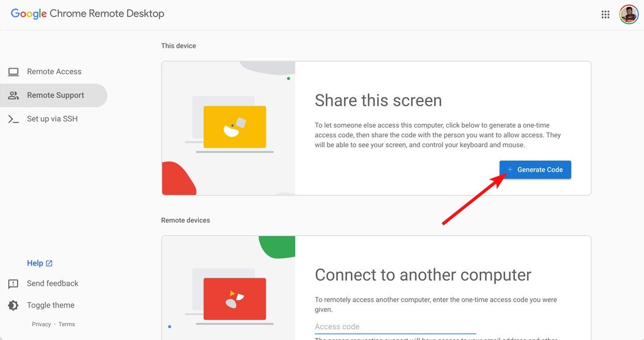644x340 pixels.
Task: Click the Google Chrome Remote Desktop logo
Action: click(x=88, y=14)
